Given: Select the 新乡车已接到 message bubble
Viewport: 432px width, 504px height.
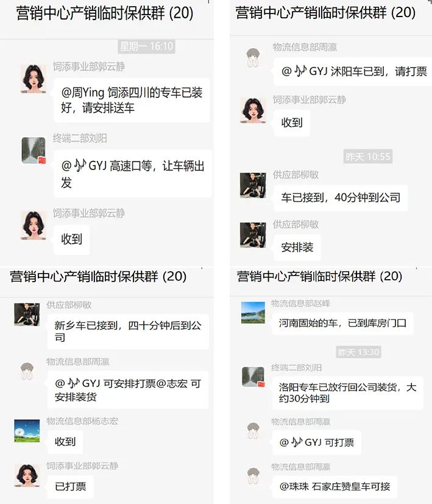Looking at the screenshot, I should (x=128, y=332).
